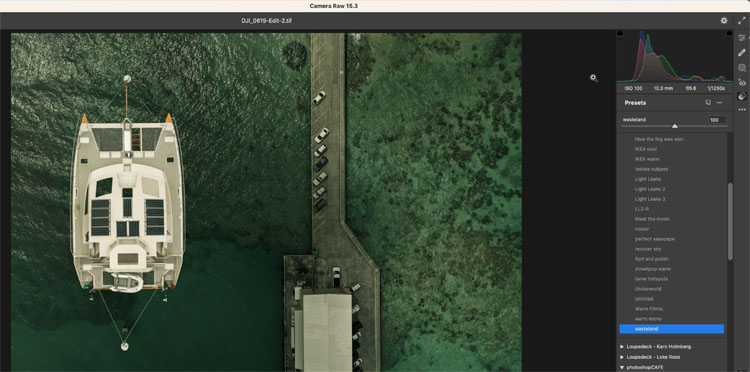This screenshot has width=750, height=372.
Task: Toggle highlight clipping warning on histogram
Action: 729,33
